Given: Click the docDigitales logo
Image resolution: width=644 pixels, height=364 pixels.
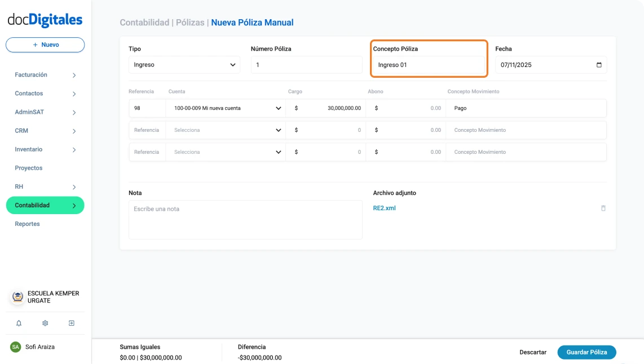Looking at the screenshot, I should tap(45, 20).
